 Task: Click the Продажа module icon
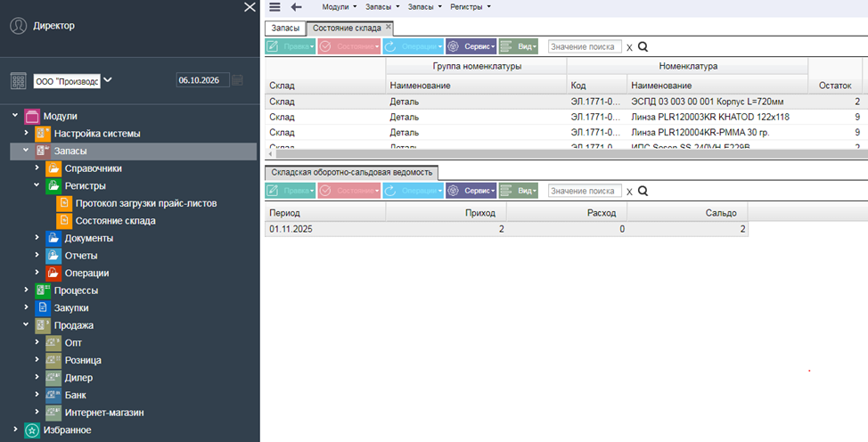coord(43,325)
